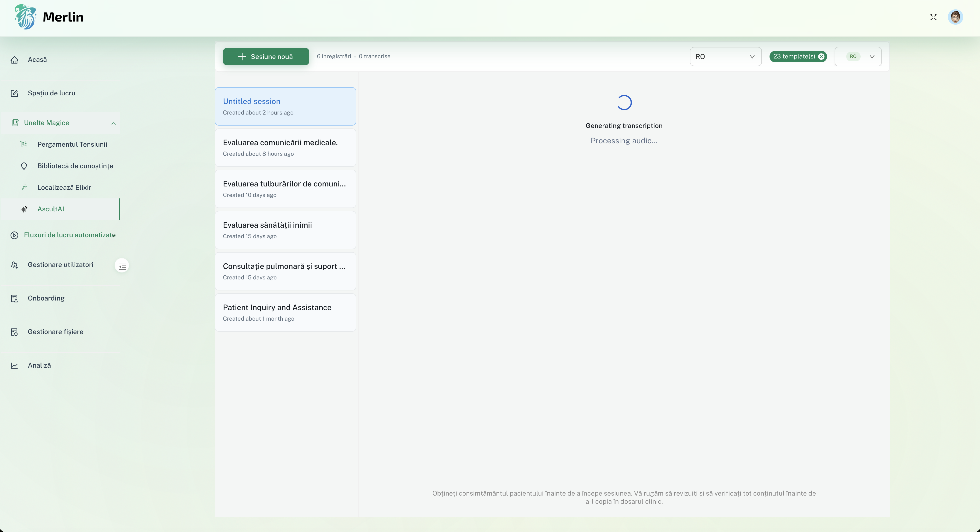
Task: Click the Localizează Elixir syringe icon
Action: click(x=24, y=187)
